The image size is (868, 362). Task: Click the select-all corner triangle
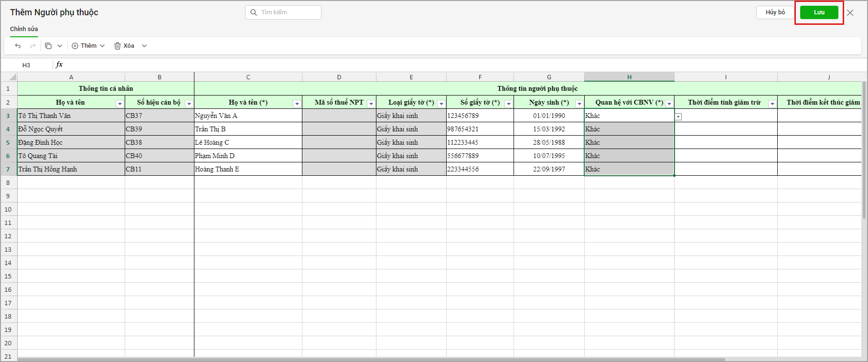(12, 77)
